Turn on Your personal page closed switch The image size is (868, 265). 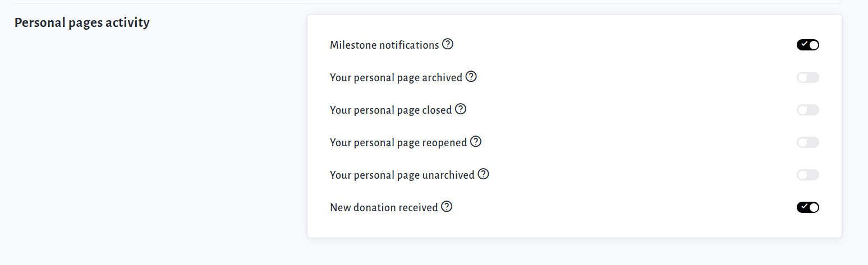coord(807,110)
